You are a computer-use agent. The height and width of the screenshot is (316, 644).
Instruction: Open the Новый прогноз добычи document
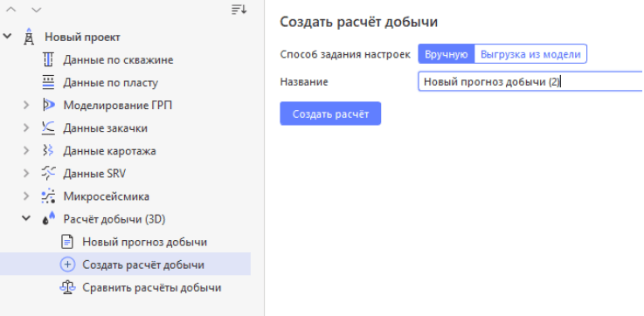(x=144, y=242)
